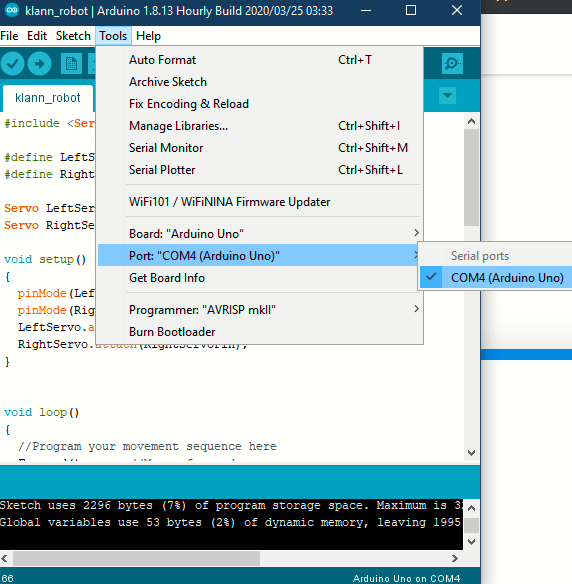Click the horizontal scrollbar right arrow
This screenshot has width=572, height=584.
tap(455, 558)
